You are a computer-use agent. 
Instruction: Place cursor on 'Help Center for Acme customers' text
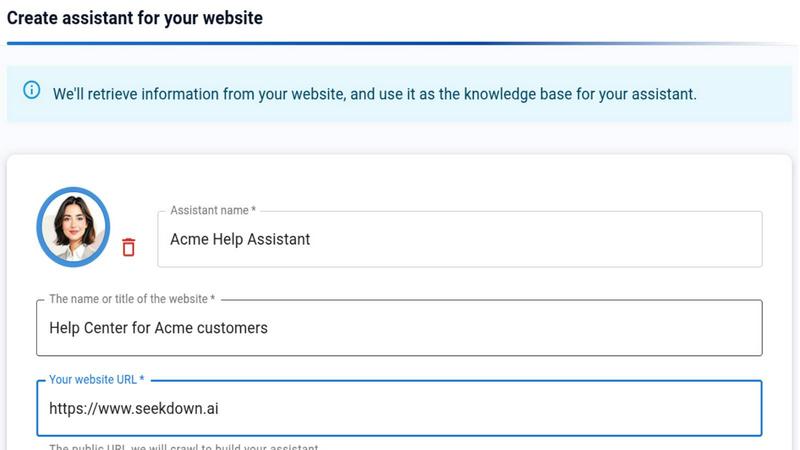tap(158, 328)
